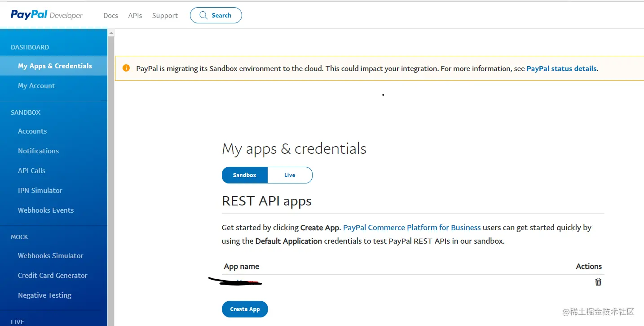Open the Webhooks Simulator page
Image resolution: width=644 pixels, height=326 pixels.
click(51, 256)
